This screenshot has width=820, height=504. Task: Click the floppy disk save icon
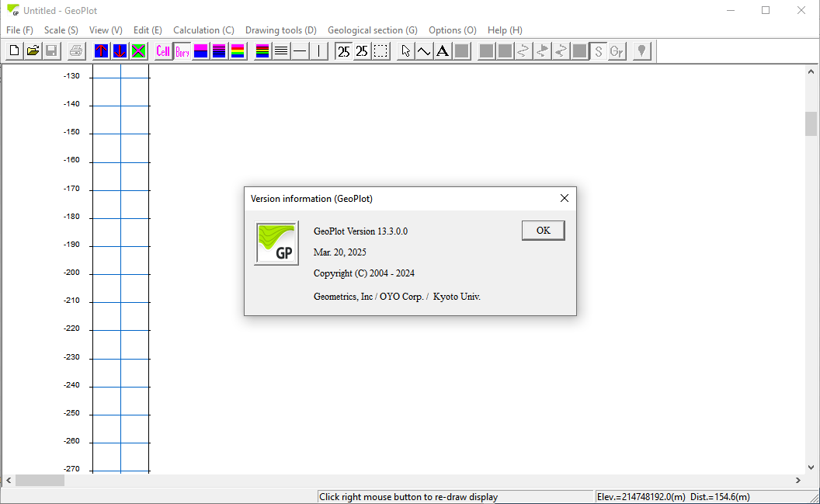(x=51, y=51)
